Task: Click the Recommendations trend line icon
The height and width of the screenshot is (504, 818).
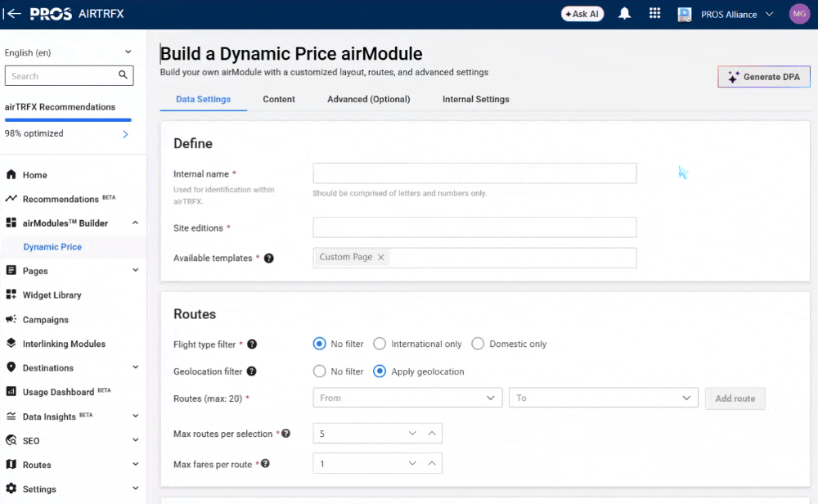Action: [x=11, y=198]
